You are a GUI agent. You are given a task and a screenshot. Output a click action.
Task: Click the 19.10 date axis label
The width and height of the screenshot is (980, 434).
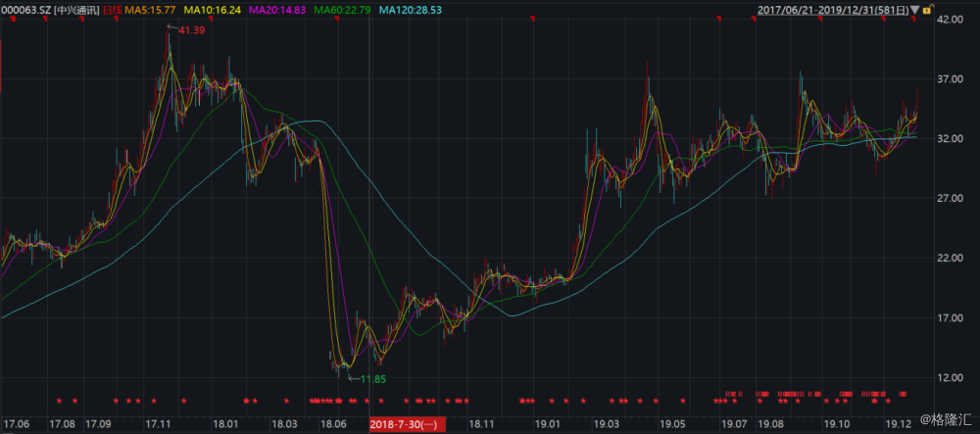(837, 424)
